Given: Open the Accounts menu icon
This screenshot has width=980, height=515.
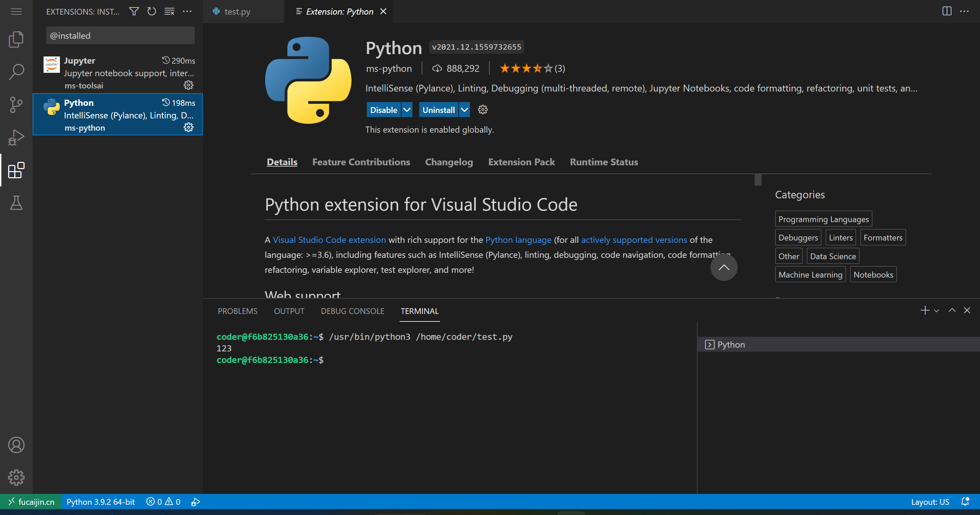Looking at the screenshot, I should click(16, 445).
